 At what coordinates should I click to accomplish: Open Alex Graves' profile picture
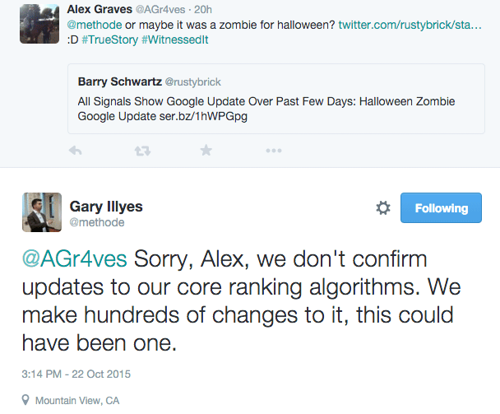click(x=39, y=24)
